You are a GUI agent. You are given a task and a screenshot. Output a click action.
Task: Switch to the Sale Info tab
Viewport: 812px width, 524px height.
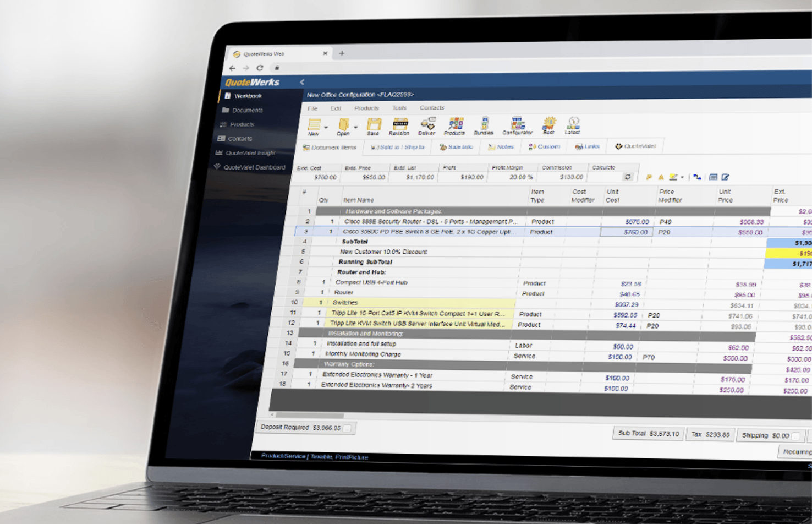pos(456,147)
